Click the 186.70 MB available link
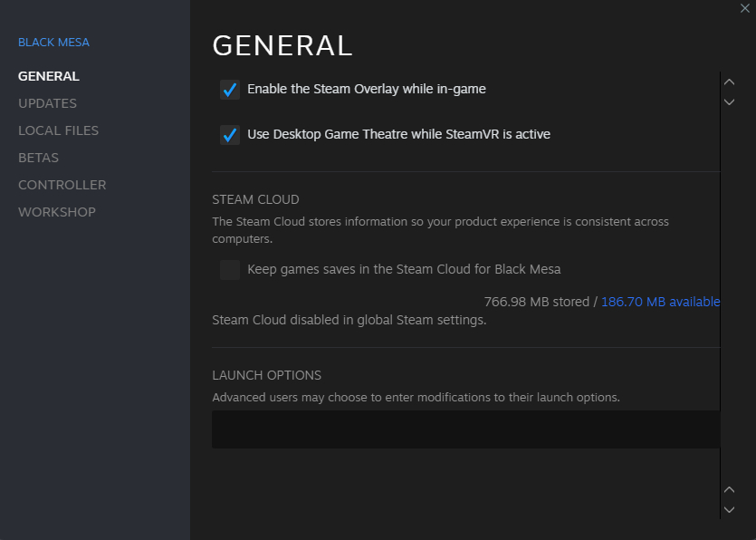Viewport: 756px width, 540px height. tap(660, 302)
